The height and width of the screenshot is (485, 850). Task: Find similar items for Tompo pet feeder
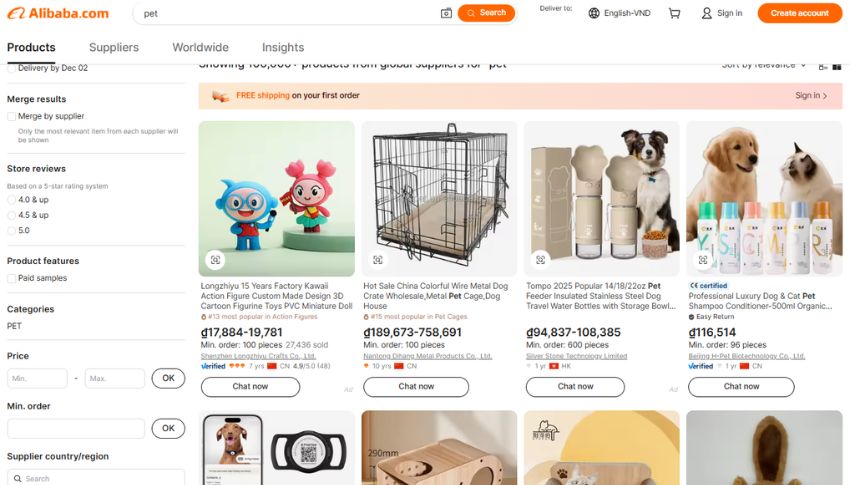541,260
